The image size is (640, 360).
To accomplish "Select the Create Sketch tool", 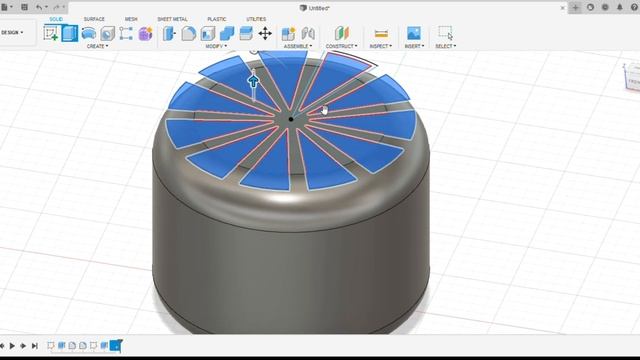I will (51, 33).
